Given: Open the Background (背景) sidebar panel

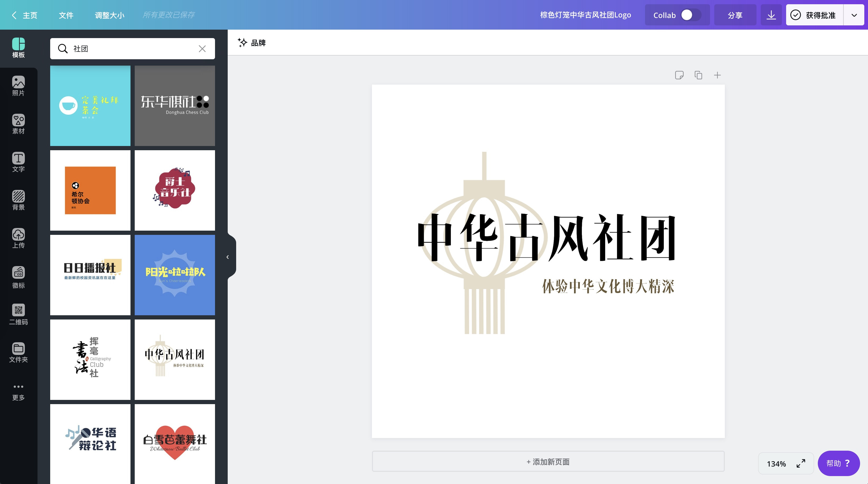Looking at the screenshot, I should pyautogui.click(x=18, y=200).
